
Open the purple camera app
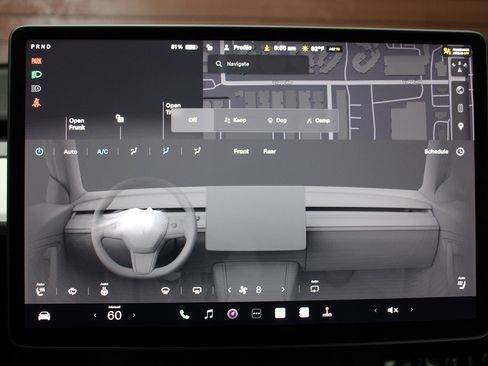pos(232,314)
